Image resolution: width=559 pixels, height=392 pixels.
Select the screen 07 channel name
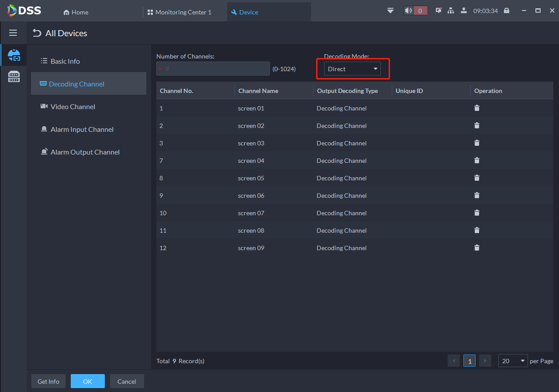pos(251,213)
